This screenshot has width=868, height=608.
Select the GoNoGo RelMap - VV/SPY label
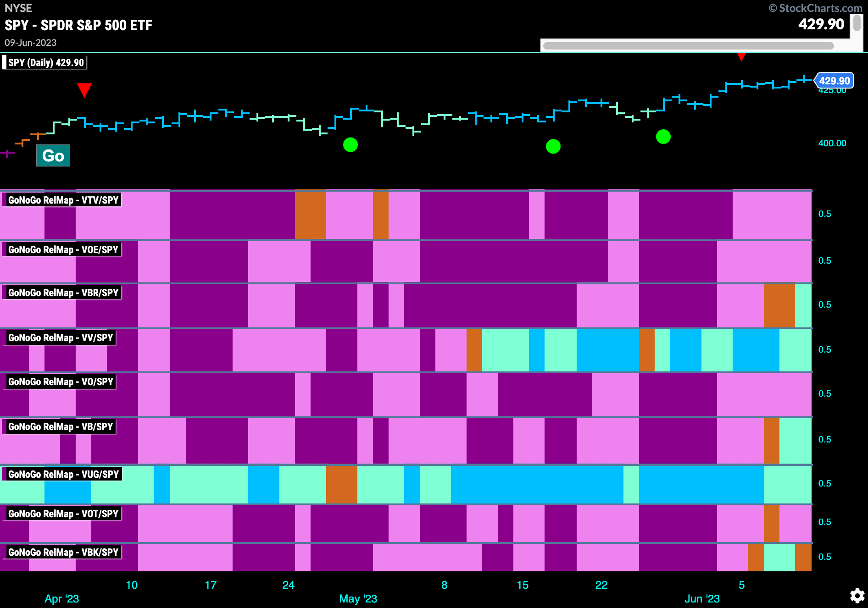(x=59, y=337)
